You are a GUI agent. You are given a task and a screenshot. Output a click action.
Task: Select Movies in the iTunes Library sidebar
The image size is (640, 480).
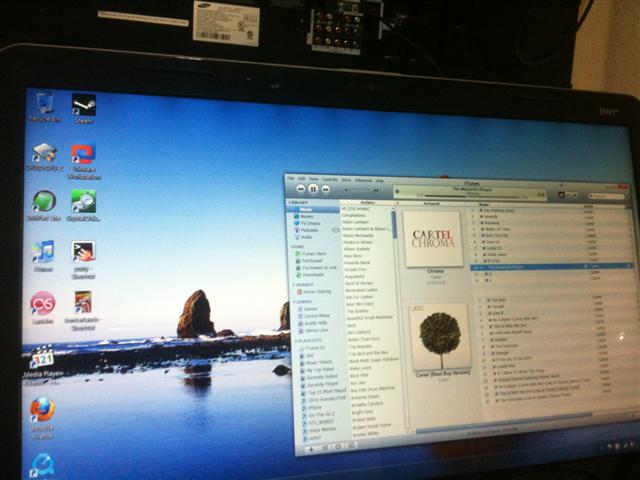click(304, 216)
